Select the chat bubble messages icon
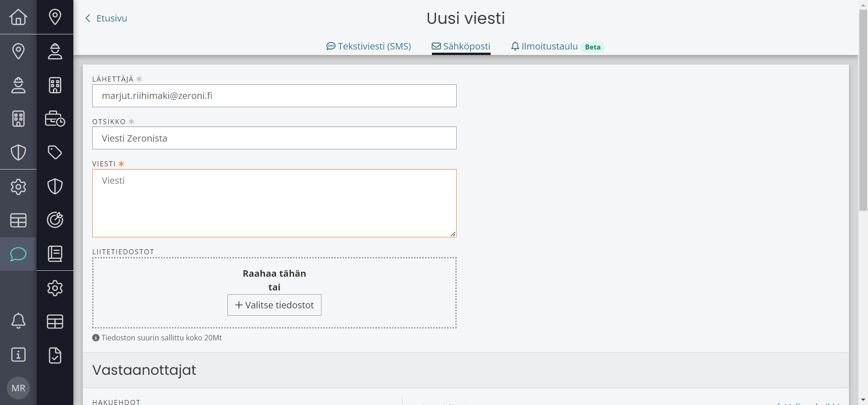 [x=18, y=254]
